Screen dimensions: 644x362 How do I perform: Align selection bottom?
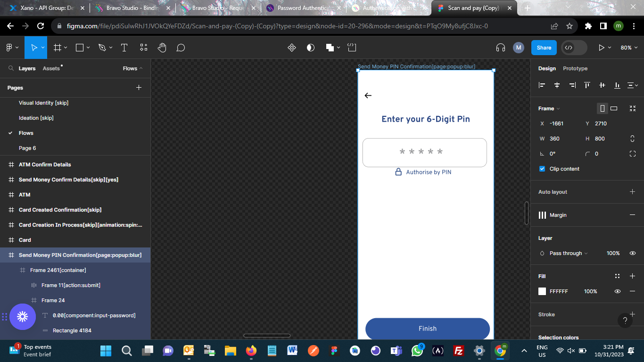[617, 85]
